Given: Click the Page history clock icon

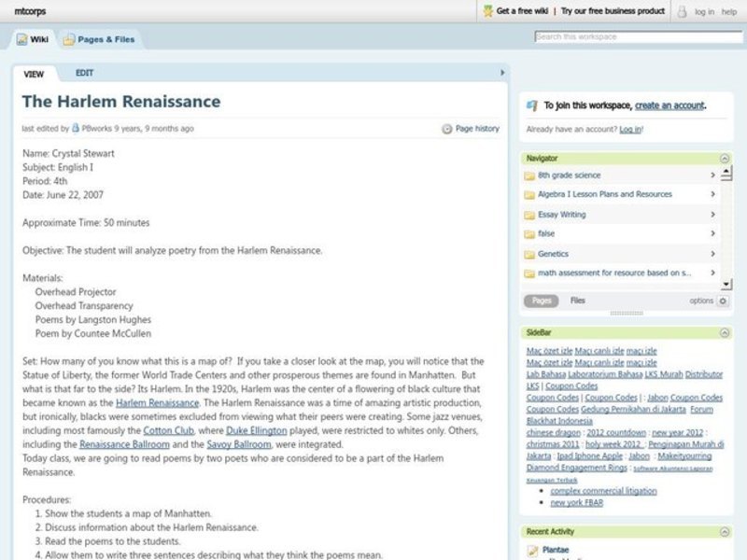Looking at the screenshot, I should click(x=448, y=128).
